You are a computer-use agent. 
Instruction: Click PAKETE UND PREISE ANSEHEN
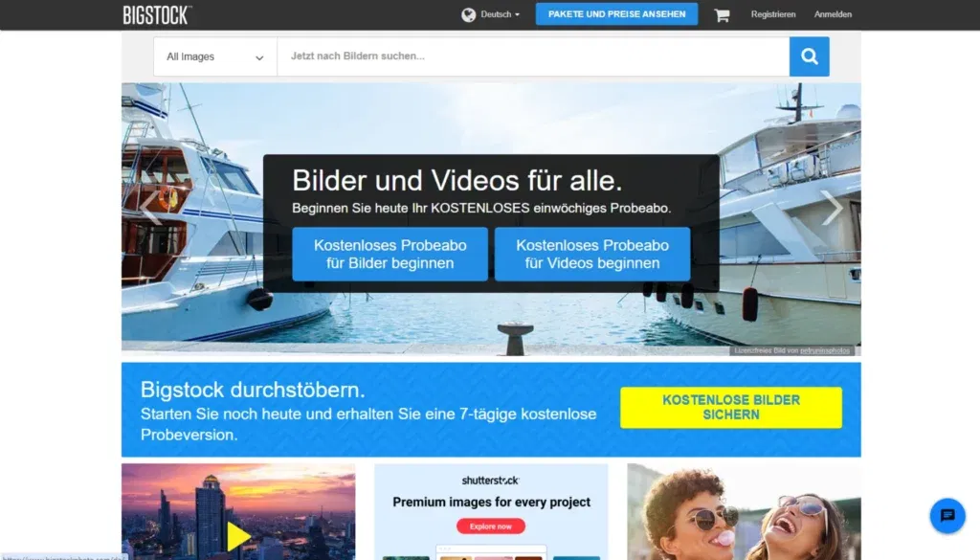point(616,13)
